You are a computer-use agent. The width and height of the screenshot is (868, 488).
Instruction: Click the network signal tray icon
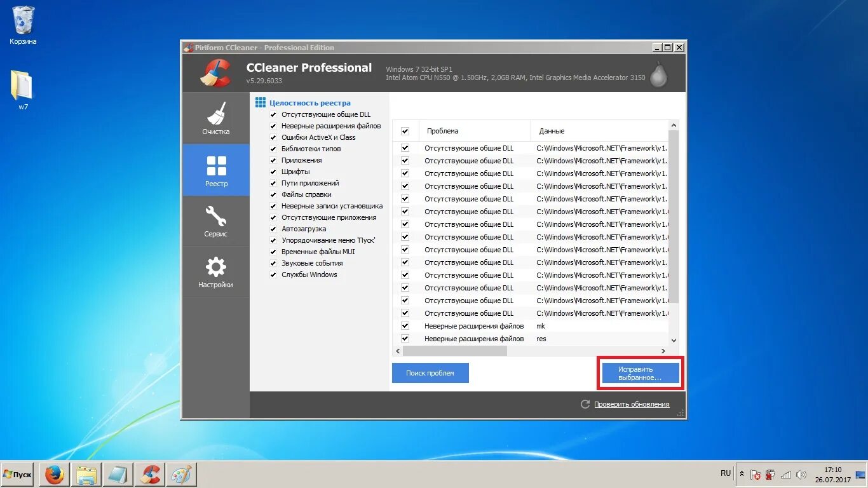point(786,475)
